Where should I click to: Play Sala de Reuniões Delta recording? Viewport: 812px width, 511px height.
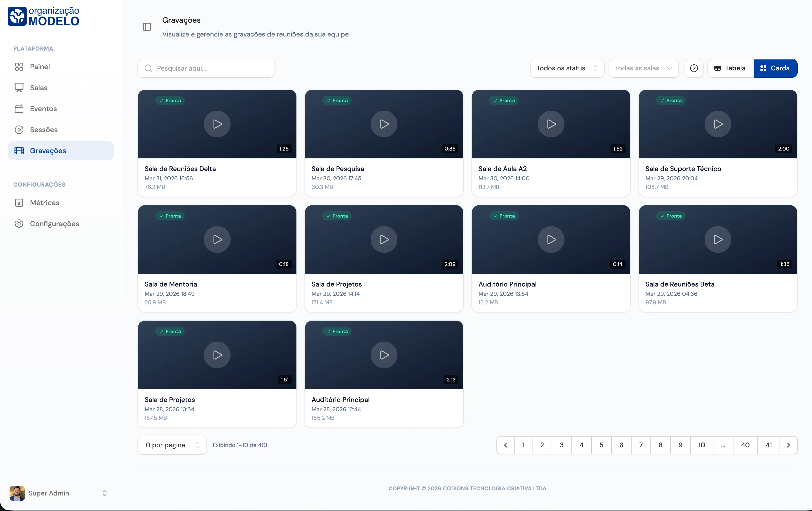point(217,124)
